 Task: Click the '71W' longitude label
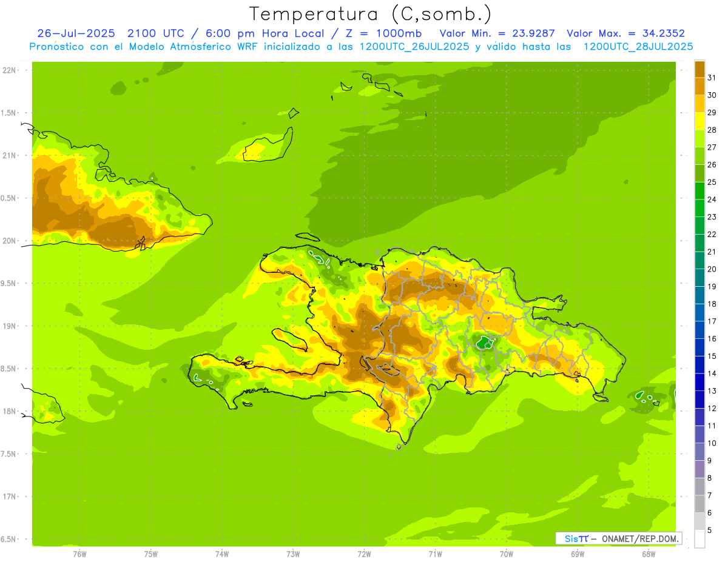tap(435, 555)
